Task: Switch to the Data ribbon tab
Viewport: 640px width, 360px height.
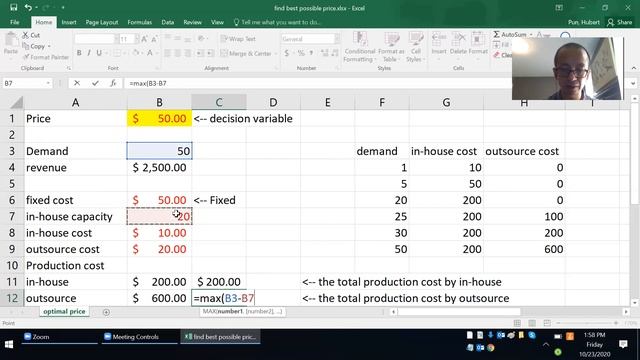Action: pyautogui.click(x=167, y=22)
